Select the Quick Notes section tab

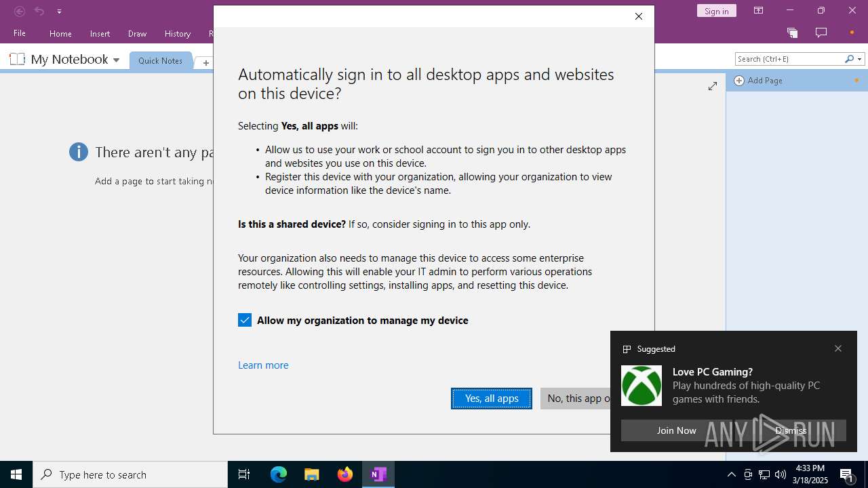[x=161, y=60]
